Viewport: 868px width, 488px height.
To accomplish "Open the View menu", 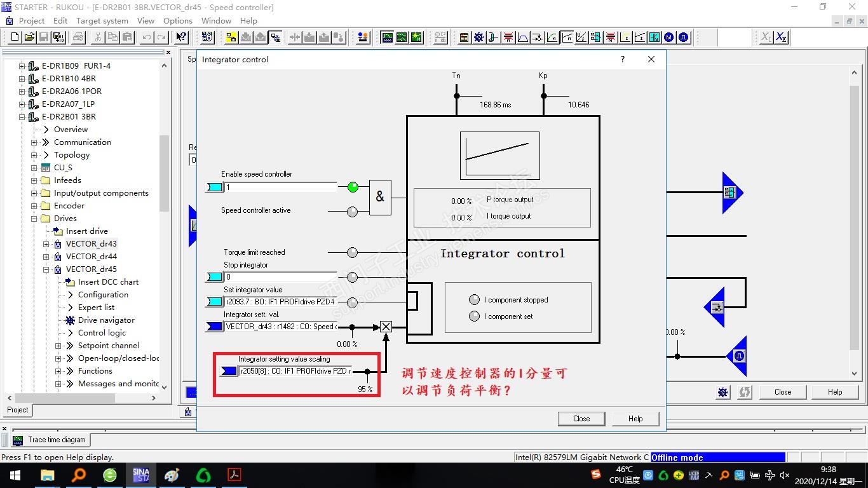I will coord(146,20).
